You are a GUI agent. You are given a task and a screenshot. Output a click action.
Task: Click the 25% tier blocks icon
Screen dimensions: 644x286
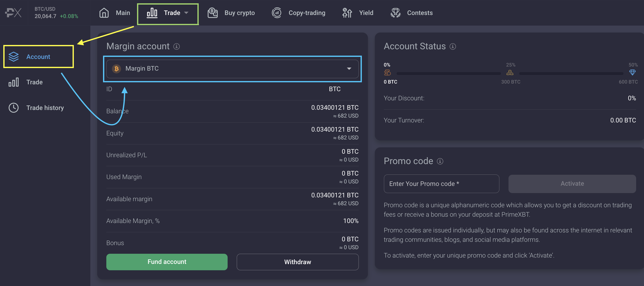(x=510, y=73)
